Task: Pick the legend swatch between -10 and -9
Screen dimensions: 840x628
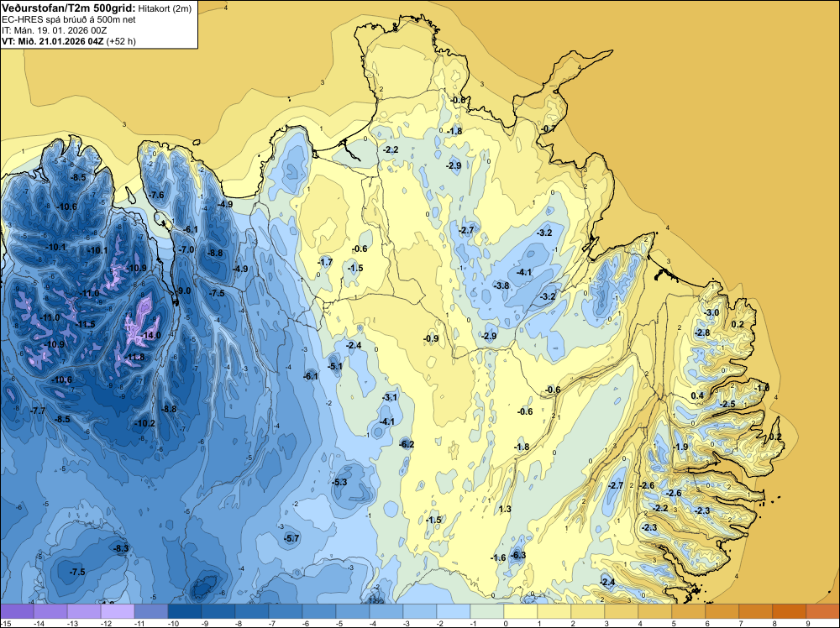Action: point(185,611)
